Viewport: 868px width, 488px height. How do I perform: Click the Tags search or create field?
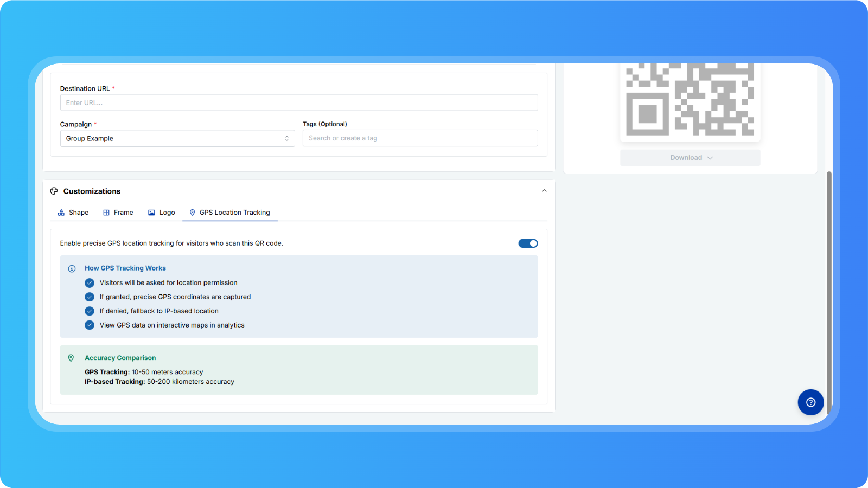420,138
